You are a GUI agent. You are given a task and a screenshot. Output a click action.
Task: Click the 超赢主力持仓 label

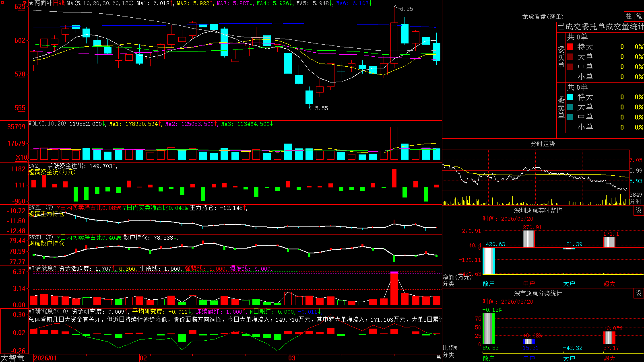click(x=46, y=214)
